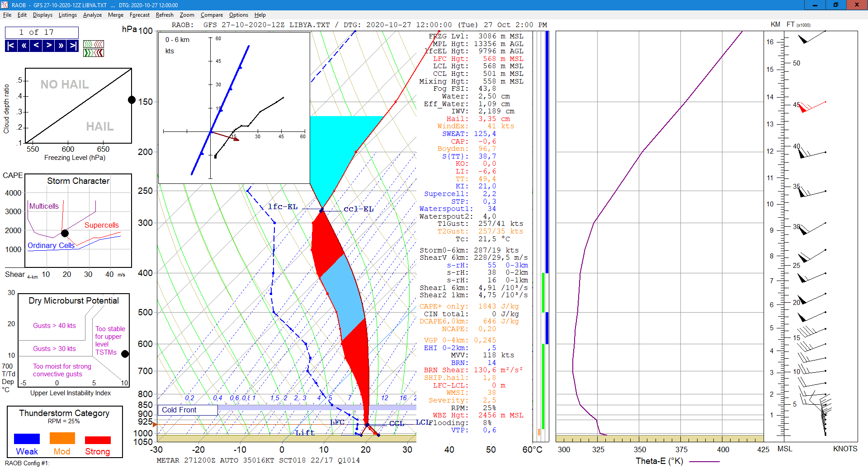Fast-forward soundings with double right arrow
Screen dimensions: 868x468
click(61, 46)
